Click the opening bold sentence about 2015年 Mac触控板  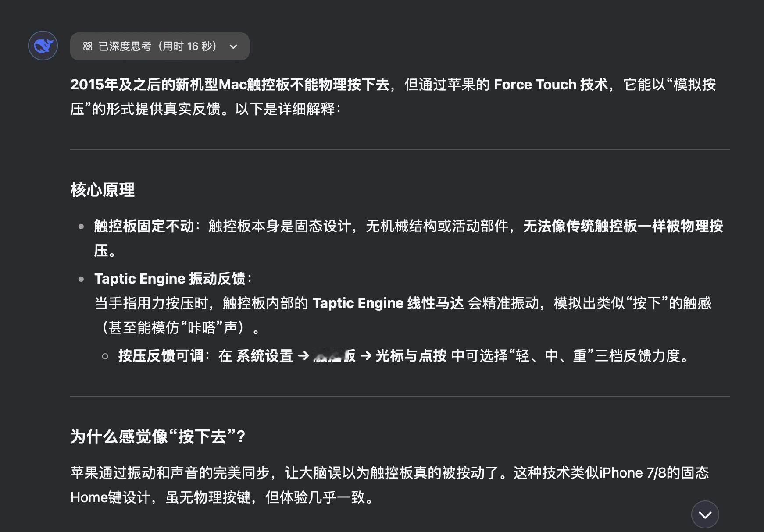pyautogui.click(x=230, y=84)
